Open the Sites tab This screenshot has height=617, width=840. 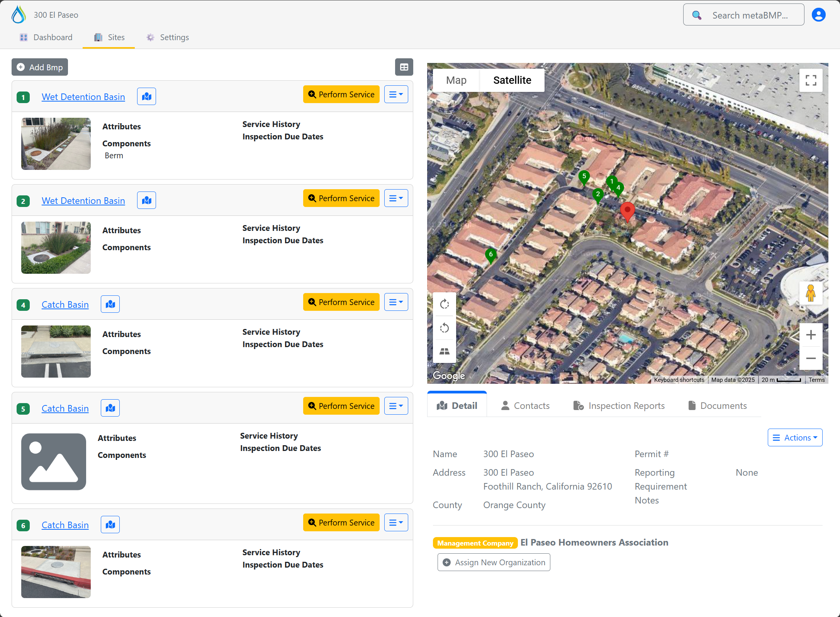[x=109, y=37]
